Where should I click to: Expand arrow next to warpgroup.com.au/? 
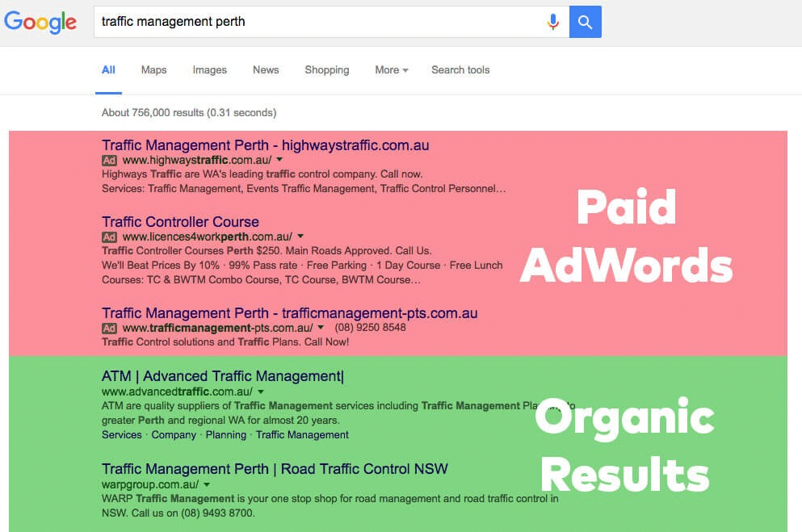pyautogui.click(x=207, y=484)
